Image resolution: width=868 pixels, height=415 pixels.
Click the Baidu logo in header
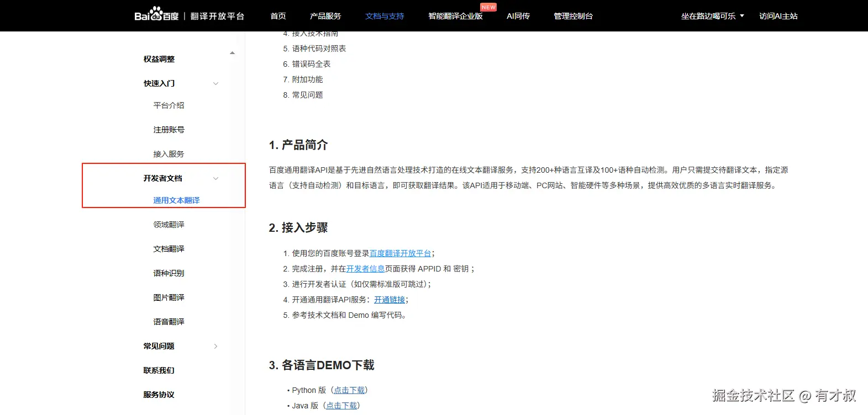(x=156, y=14)
